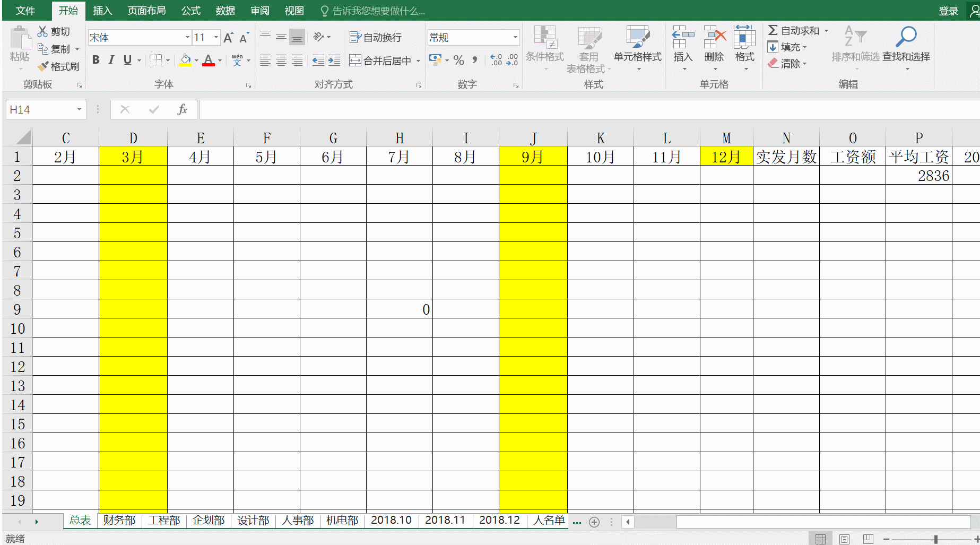Image resolution: width=980 pixels, height=545 pixels.
Task: Open the Fill (填充) dropdown
Action: [x=787, y=47]
